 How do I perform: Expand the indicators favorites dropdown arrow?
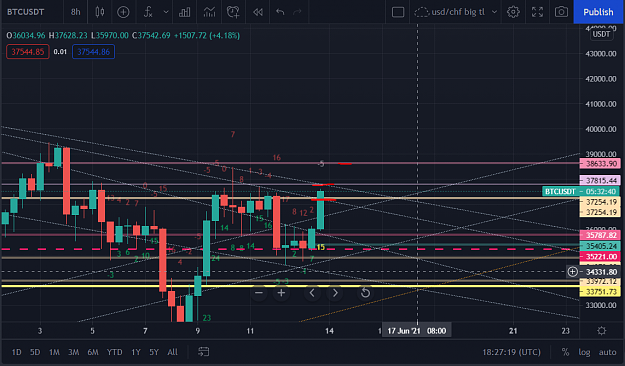(166, 12)
